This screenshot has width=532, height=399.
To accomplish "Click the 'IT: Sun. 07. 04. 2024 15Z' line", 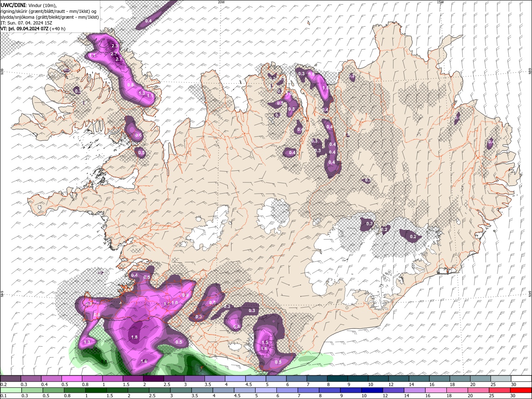I will (26, 23).
